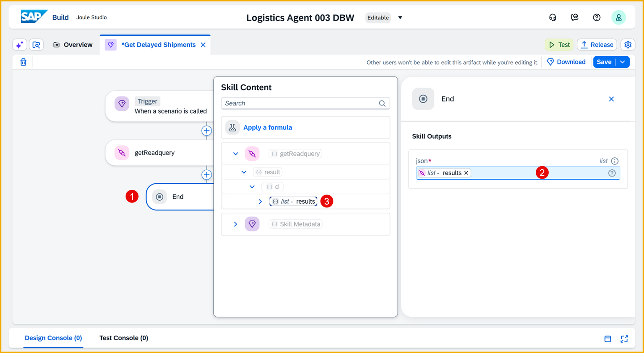The width and height of the screenshot is (644, 353).
Task: Click the Editable status badge
Action: point(378,18)
